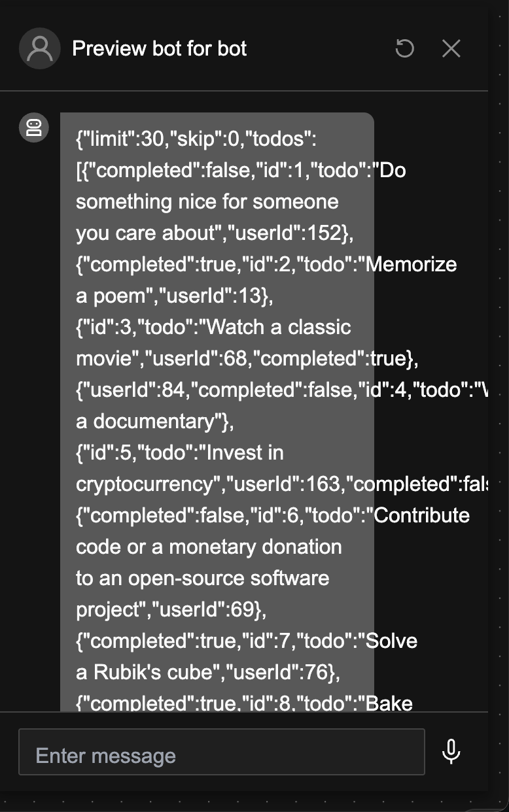The width and height of the screenshot is (509, 812).
Task: Click the "you care about" userId 152 line
Action: tap(215, 233)
